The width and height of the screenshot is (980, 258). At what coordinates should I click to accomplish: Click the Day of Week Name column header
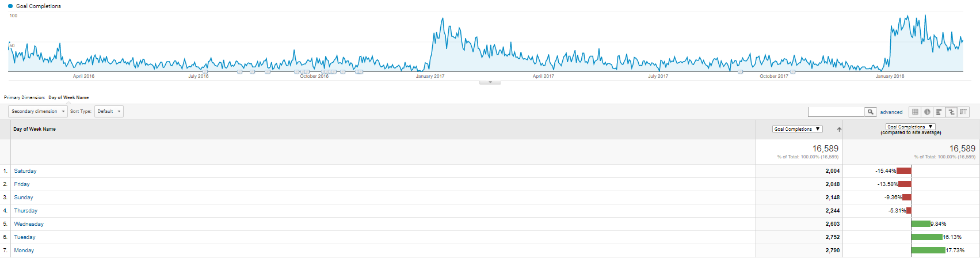(35, 129)
